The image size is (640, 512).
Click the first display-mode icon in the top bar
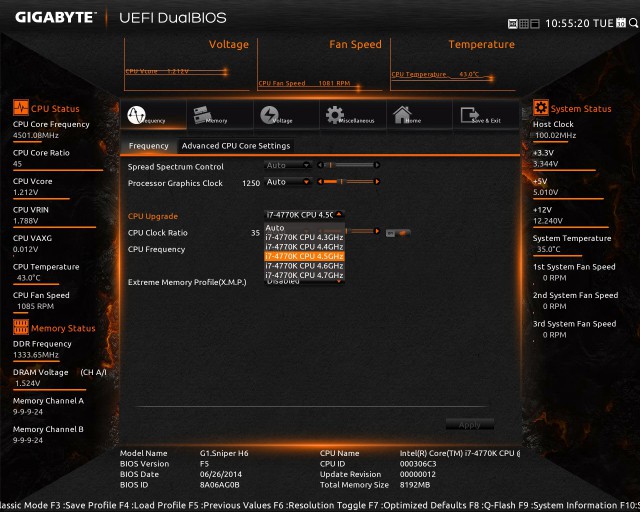pos(513,24)
